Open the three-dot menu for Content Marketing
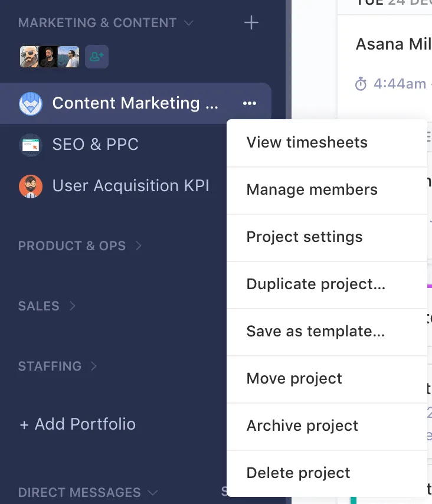 (x=250, y=103)
